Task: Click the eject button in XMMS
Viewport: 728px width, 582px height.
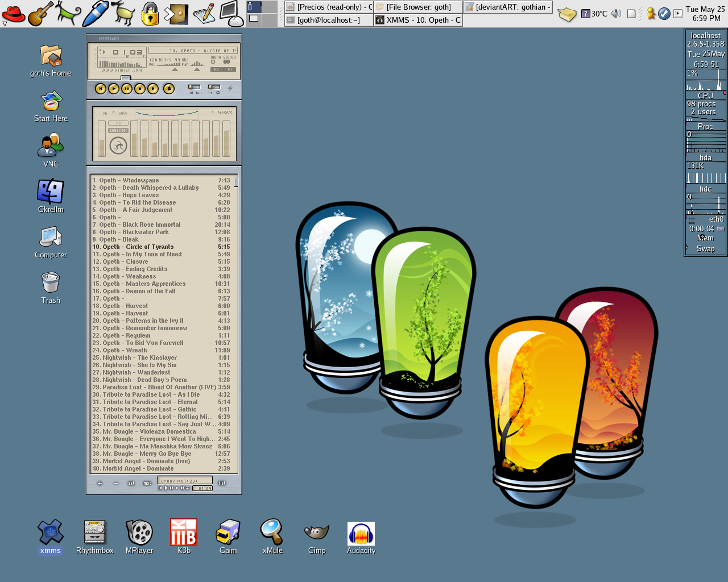Action: click(169, 88)
